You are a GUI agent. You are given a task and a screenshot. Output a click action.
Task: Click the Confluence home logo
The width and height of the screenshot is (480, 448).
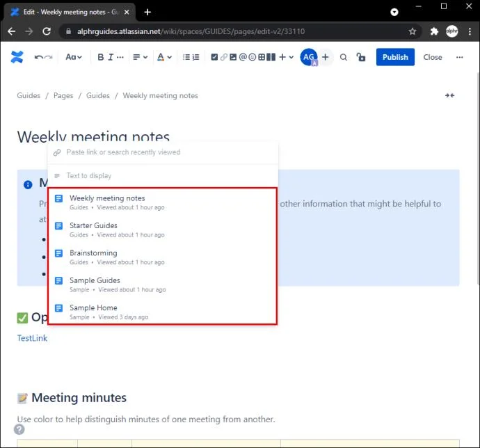click(x=17, y=57)
